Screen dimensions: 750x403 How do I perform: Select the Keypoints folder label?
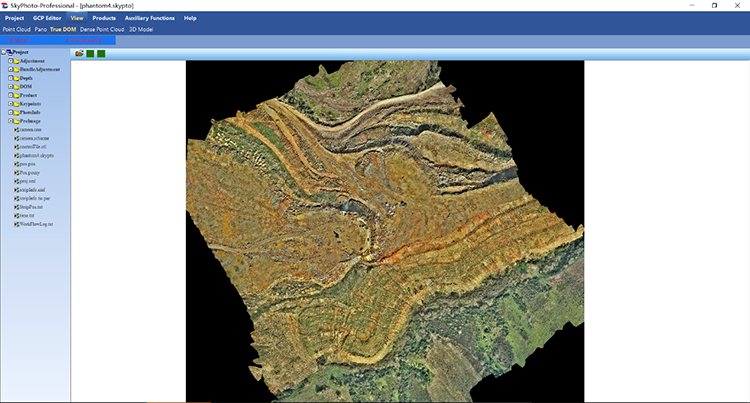pos(31,104)
